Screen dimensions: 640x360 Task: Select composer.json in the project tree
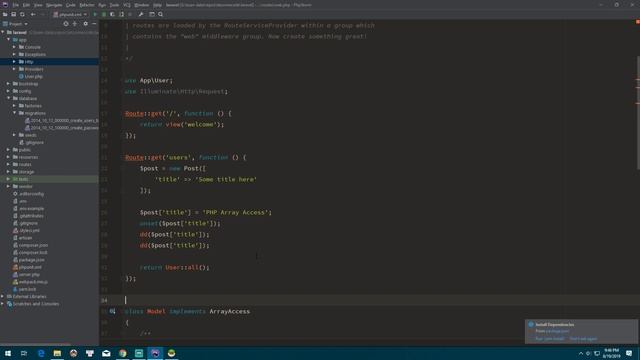point(33,245)
